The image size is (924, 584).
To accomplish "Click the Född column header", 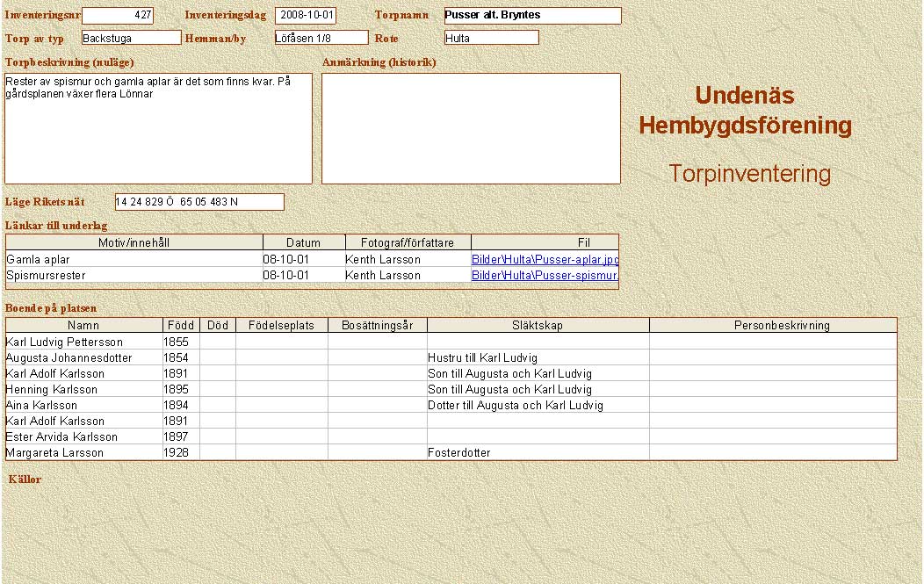I will point(181,325).
